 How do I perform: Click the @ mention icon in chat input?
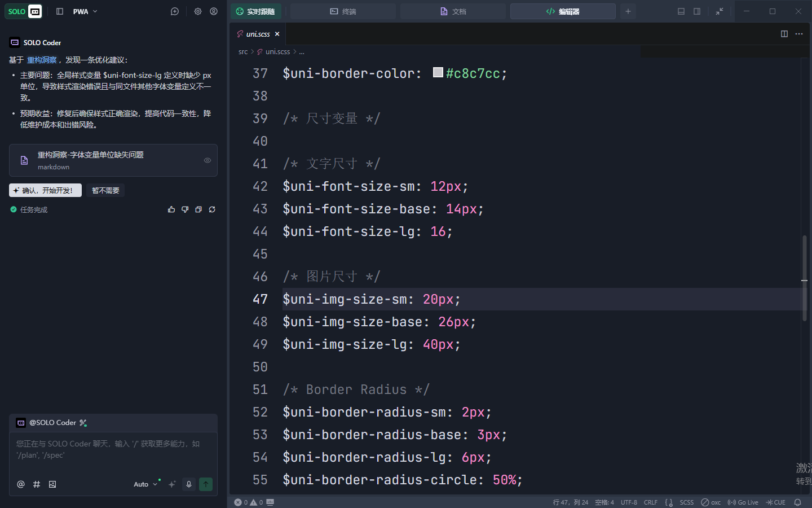pyautogui.click(x=21, y=484)
